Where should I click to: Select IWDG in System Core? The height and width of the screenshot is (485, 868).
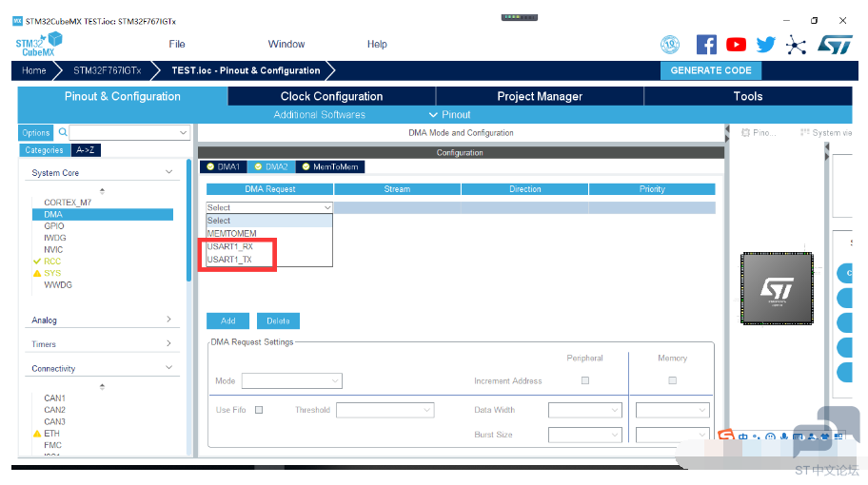(55, 238)
